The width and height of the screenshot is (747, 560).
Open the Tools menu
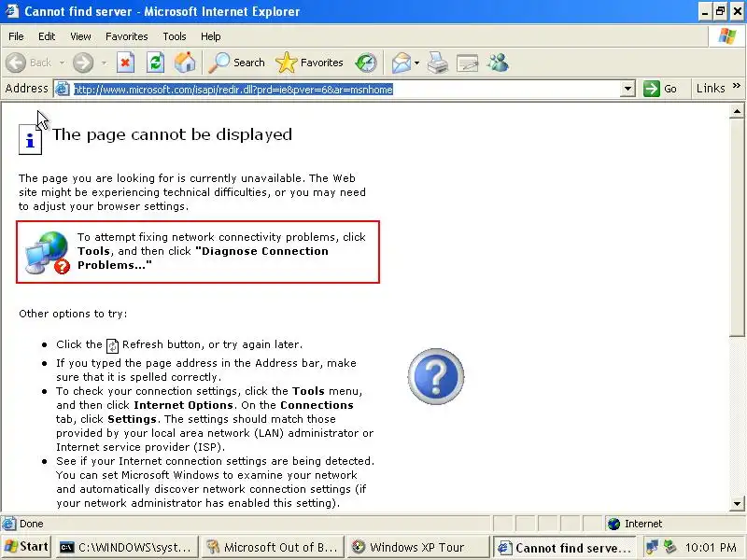pos(175,36)
